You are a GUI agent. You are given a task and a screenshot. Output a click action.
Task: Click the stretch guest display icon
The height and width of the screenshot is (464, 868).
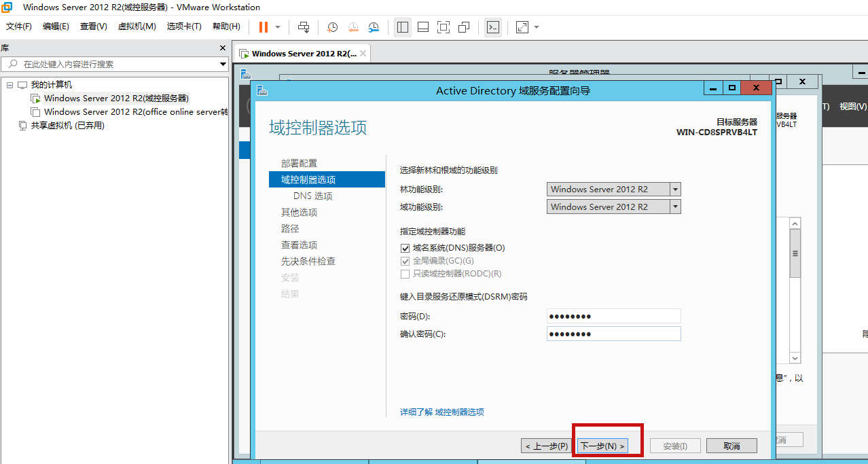[x=522, y=27]
